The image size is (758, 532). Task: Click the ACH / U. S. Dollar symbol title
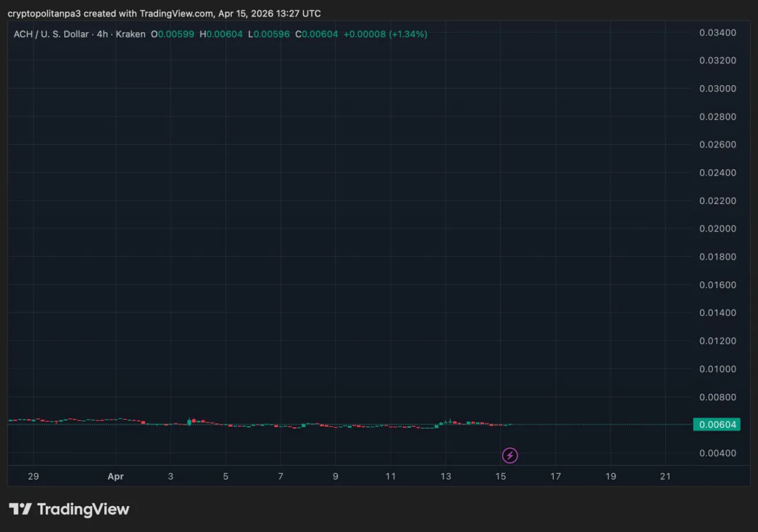(x=51, y=34)
